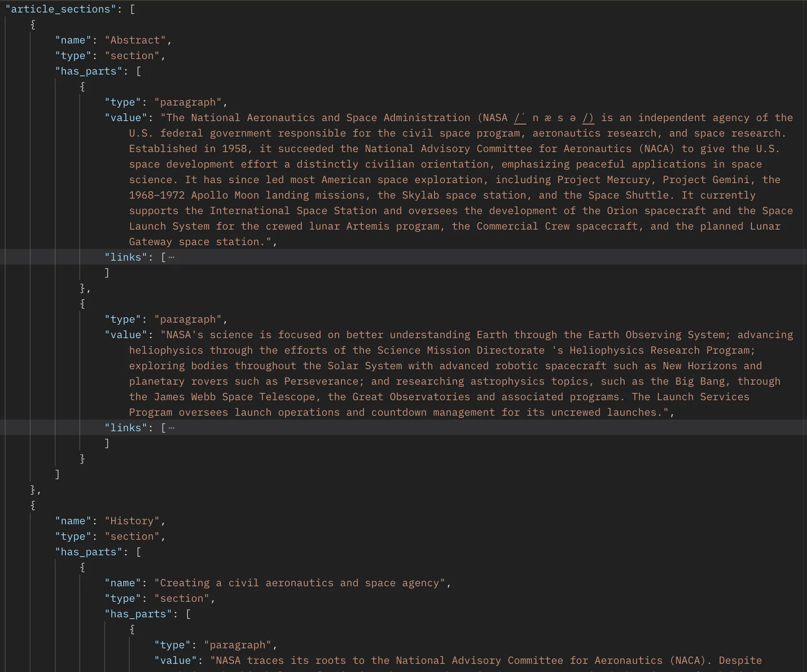Click 'planned Lunar' text in first paragraph

coord(740,226)
